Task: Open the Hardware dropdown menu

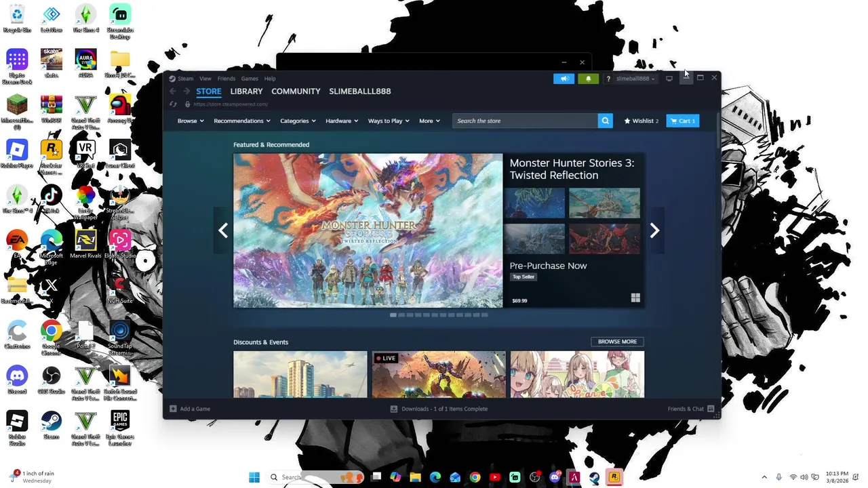Action: pos(342,121)
